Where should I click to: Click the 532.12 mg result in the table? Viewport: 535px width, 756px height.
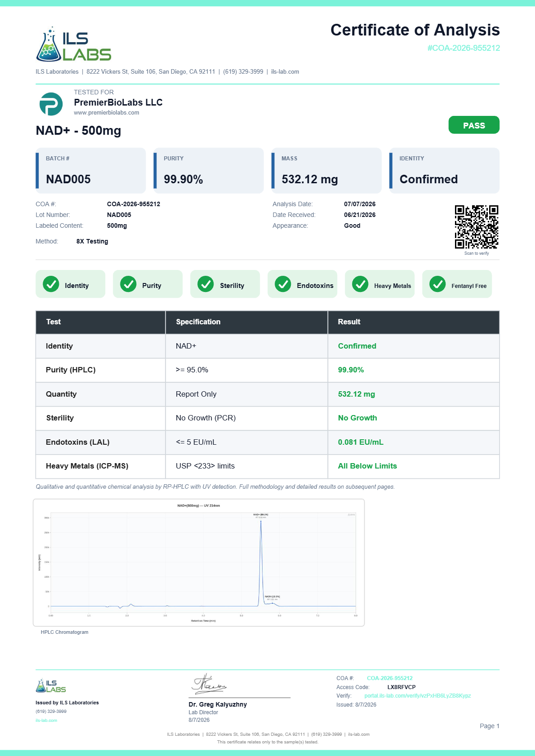click(x=357, y=394)
